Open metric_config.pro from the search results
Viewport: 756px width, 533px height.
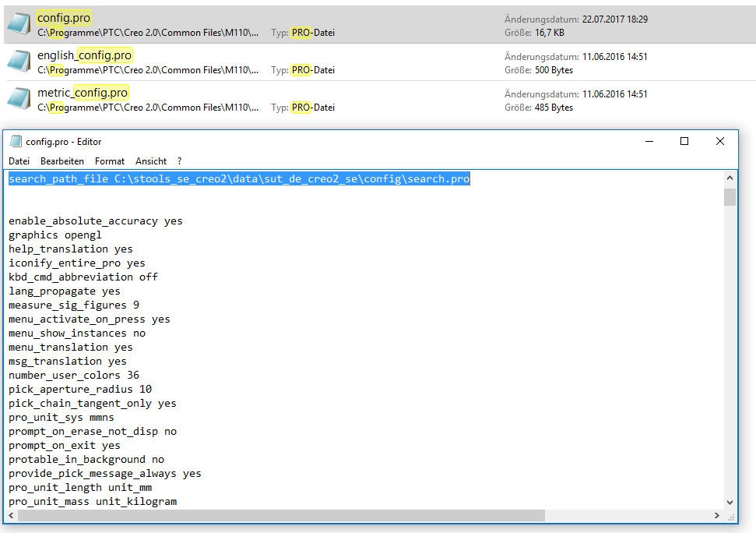tap(83, 92)
